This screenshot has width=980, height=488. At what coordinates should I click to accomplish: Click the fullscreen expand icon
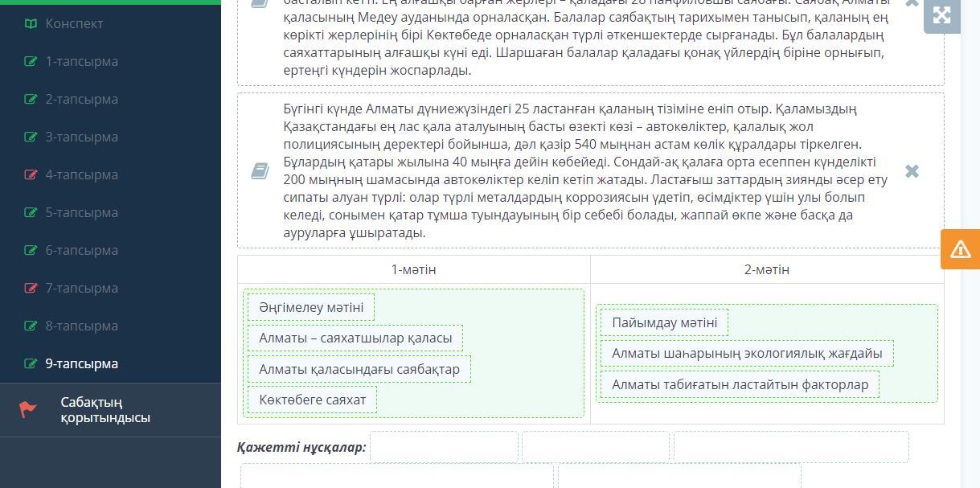pos(941,14)
